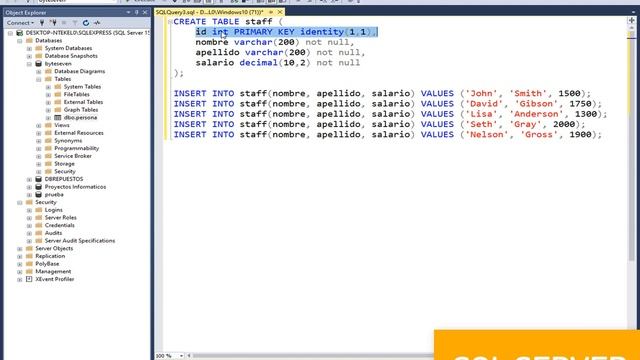
Task: Expand the System Tables node
Action: [x=48, y=87]
